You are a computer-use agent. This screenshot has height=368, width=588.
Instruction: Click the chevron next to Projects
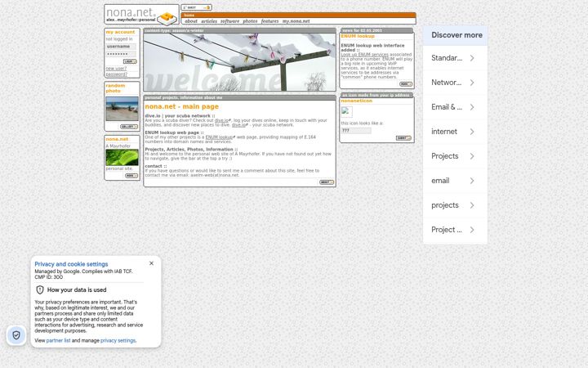coord(472,156)
